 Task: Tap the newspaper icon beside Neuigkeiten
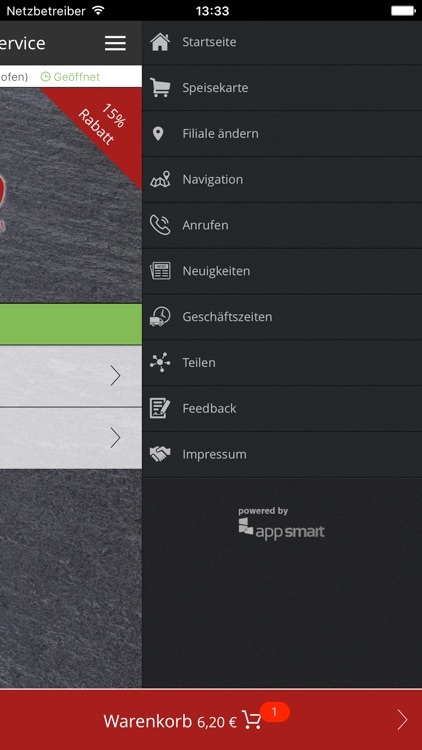(x=160, y=271)
